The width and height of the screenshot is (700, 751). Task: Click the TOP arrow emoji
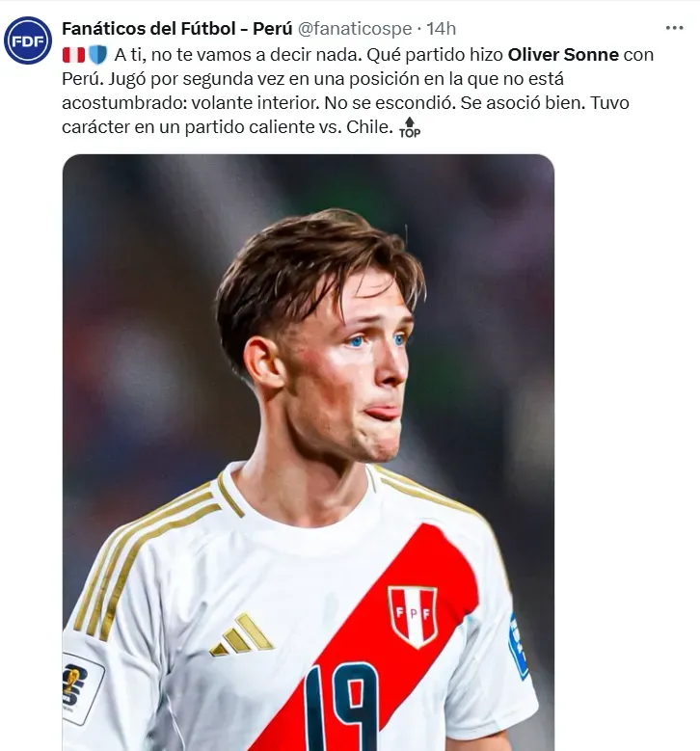pos(410,128)
